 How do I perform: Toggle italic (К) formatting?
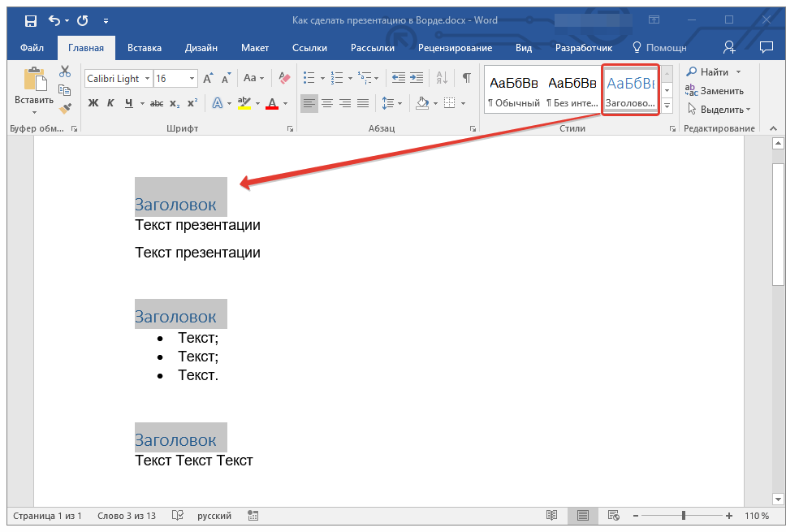[110, 103]
